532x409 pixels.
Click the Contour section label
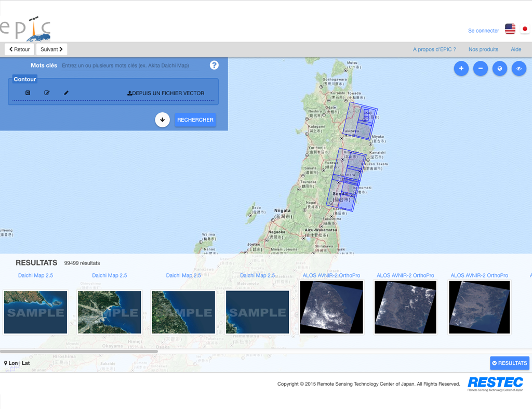25,79
